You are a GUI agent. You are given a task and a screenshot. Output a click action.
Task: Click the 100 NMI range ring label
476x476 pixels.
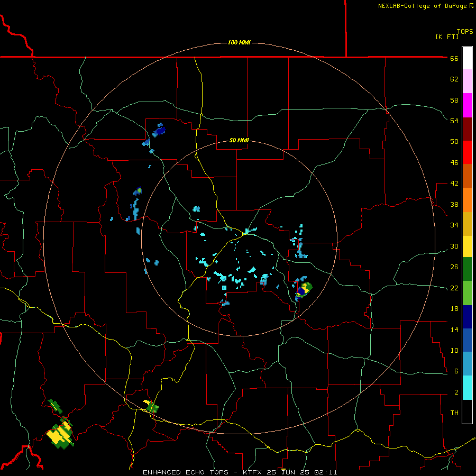(x=239, y=42)
